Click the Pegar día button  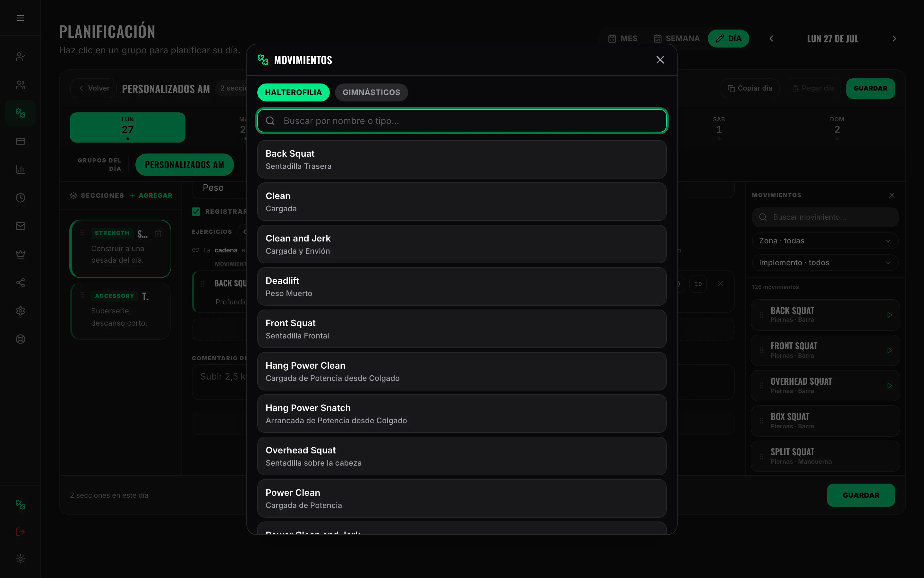pos(813,88)
